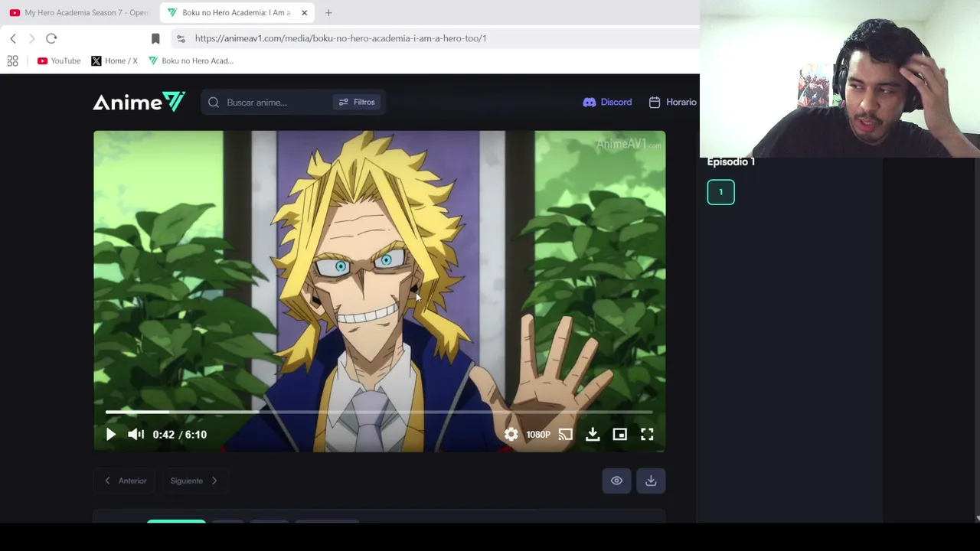
Task: Close the Boku no Hero Academia tab
Action: (x=304, y=12)
